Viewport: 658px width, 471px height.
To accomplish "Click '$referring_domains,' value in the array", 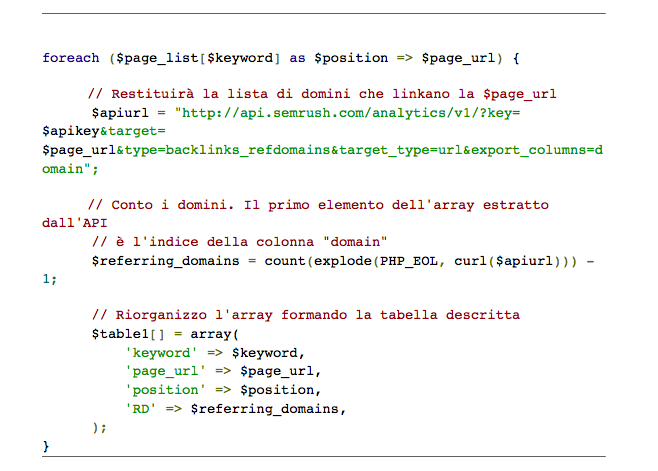I will (x=268, y=409).
